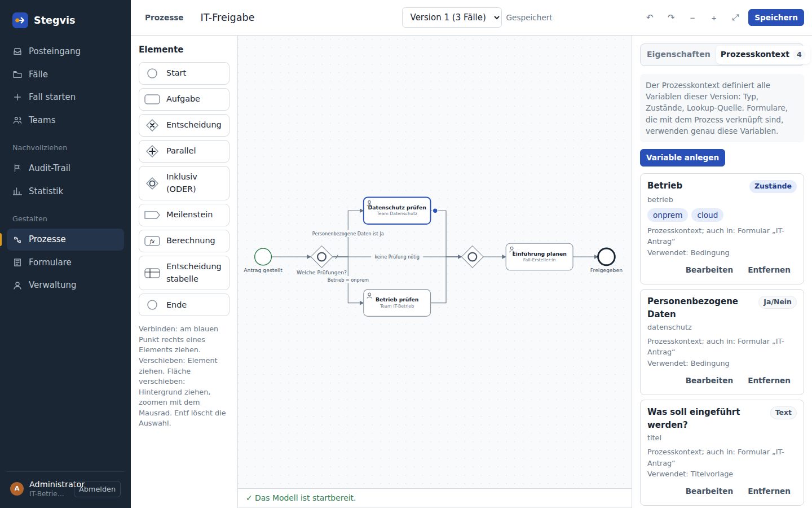Click the undo arrow icon
This screenshot has height=508, width=812.
[650, 17]
